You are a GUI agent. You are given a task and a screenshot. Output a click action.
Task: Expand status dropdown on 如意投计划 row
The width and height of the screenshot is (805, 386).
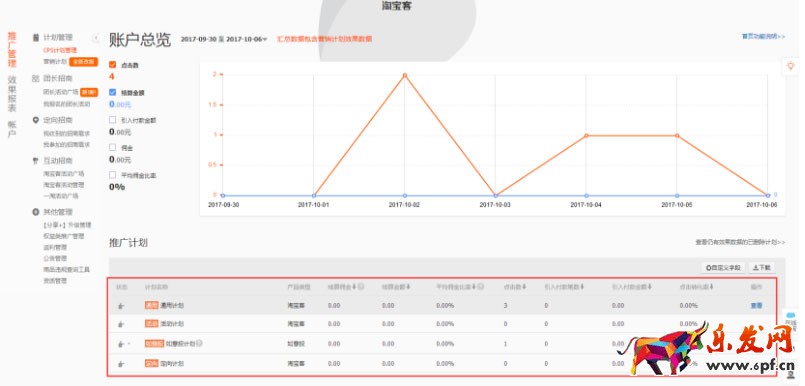129,344
